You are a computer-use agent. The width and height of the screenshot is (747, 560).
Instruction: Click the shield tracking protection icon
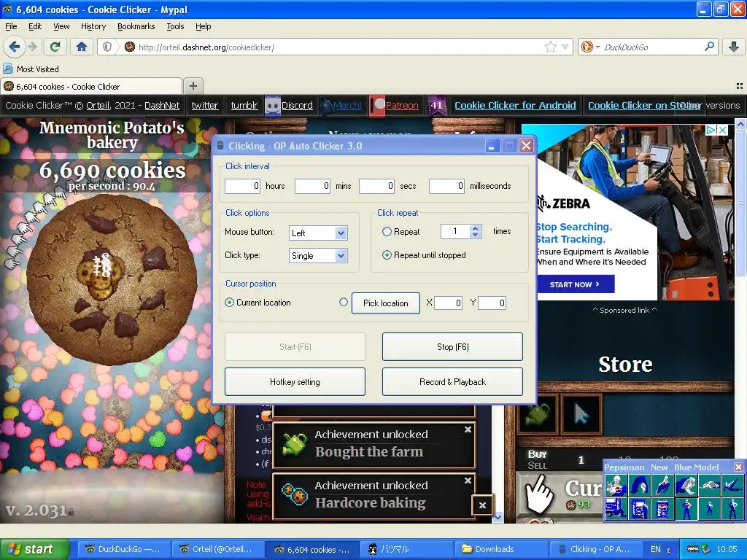click(107, 47)
